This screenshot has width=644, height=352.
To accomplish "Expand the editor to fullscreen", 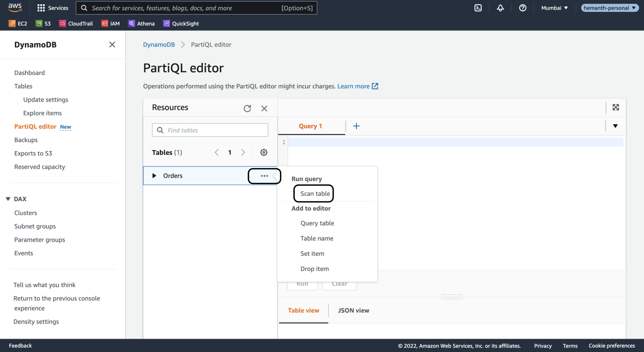I will 615,108.
